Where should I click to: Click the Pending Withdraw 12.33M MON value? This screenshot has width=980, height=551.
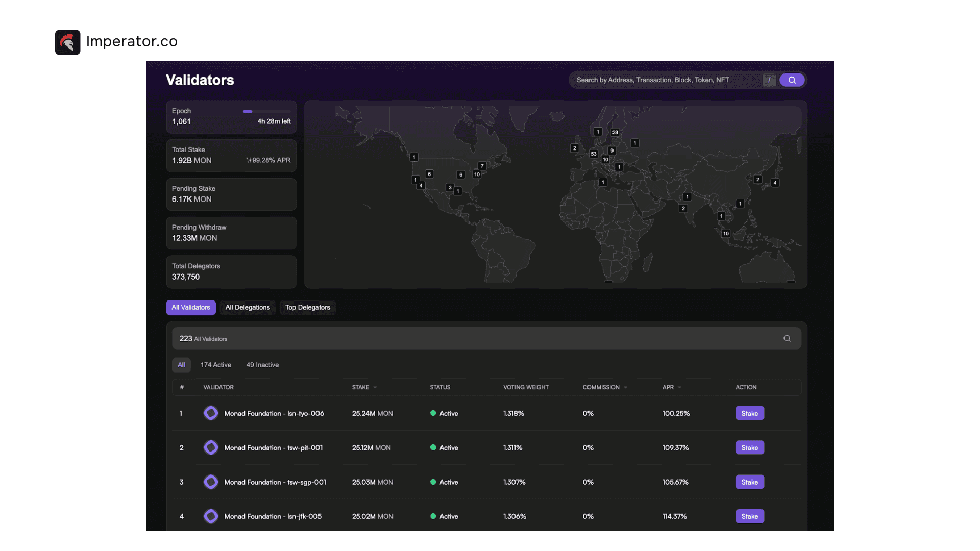[194, 238]
